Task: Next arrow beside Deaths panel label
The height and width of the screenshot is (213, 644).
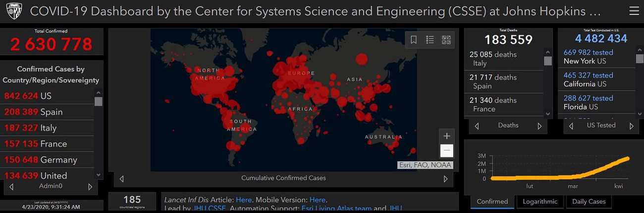Action: 539,126
